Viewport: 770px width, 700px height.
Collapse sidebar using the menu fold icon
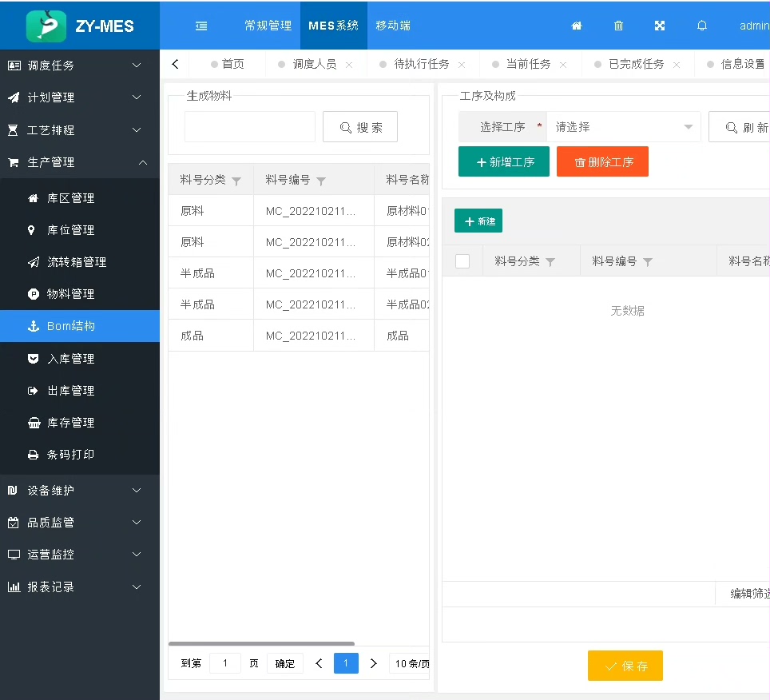click(x=201, y=26)
